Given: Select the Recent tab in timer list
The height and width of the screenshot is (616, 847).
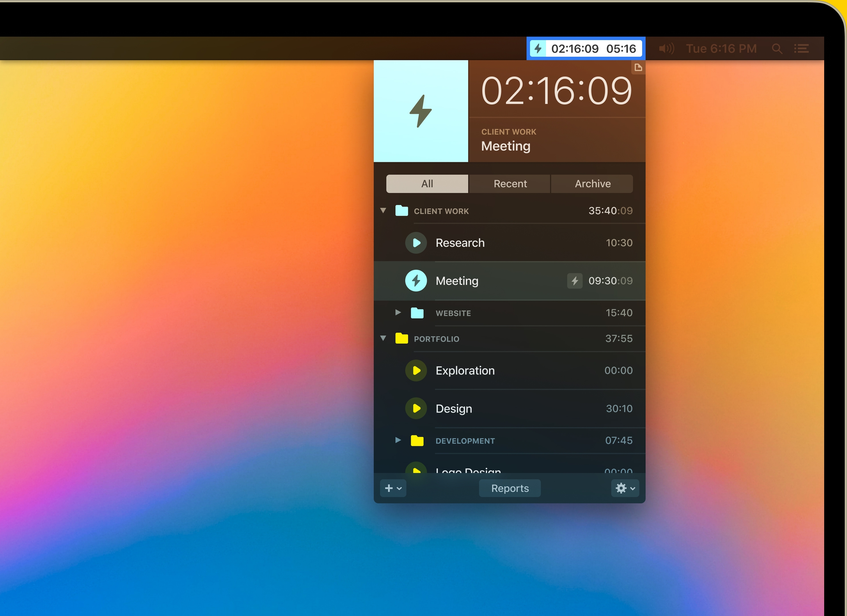Looking at the screenshot, I should coord(510,183).
